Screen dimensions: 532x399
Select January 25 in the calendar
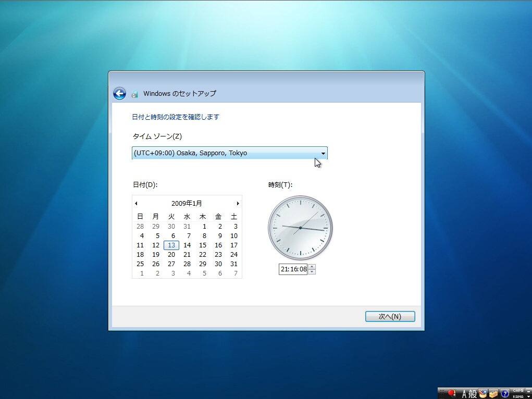tap(140, 264)
